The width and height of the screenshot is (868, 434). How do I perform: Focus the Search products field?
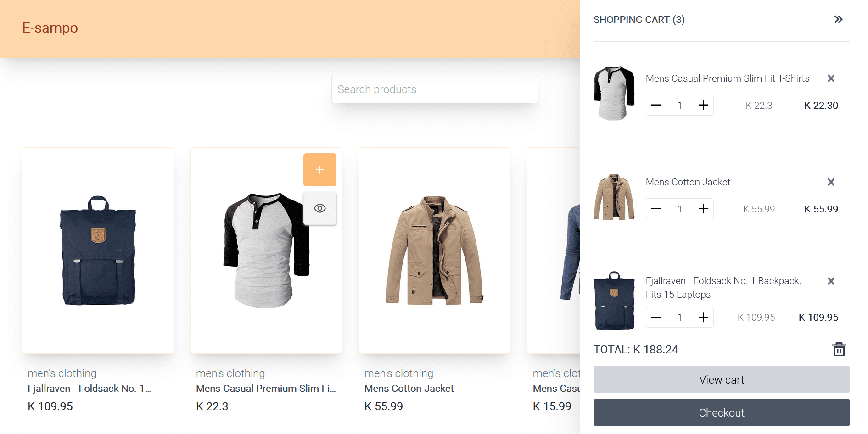pyautogui.click(x=434, y=89)
